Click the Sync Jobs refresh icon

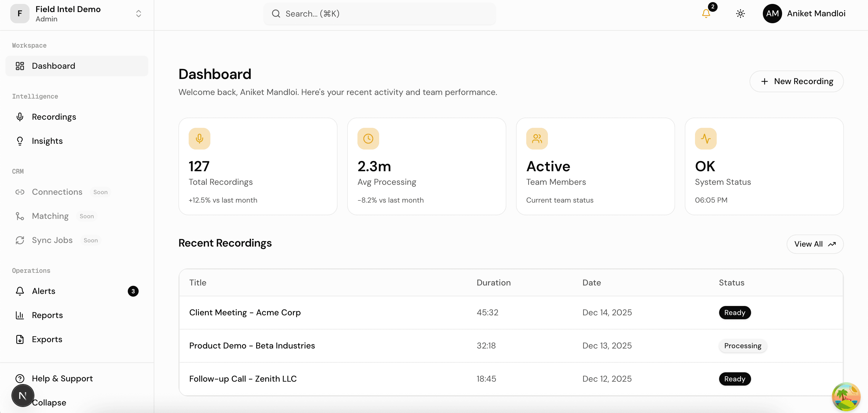(20, 240)
